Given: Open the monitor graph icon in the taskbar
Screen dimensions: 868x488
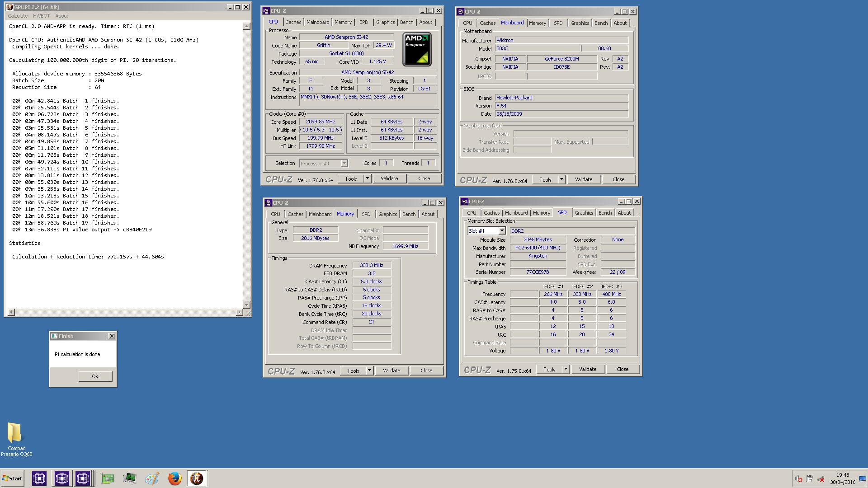Looking at the screenshot, I should tap(130, 479).
